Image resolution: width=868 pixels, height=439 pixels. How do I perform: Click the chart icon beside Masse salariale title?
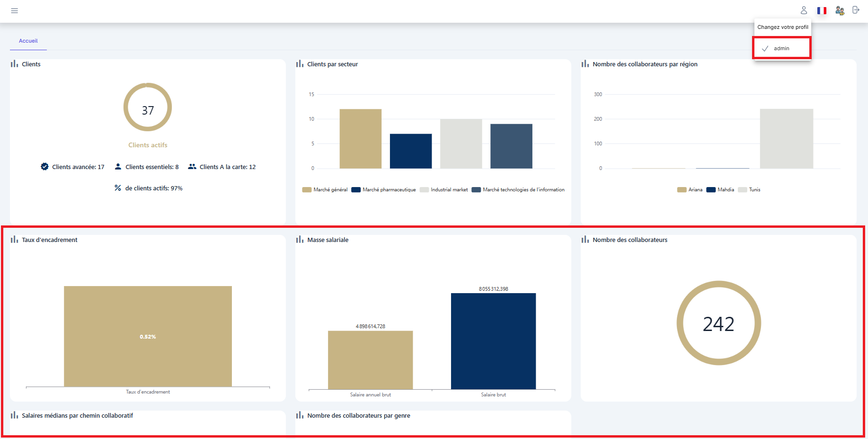300,240
